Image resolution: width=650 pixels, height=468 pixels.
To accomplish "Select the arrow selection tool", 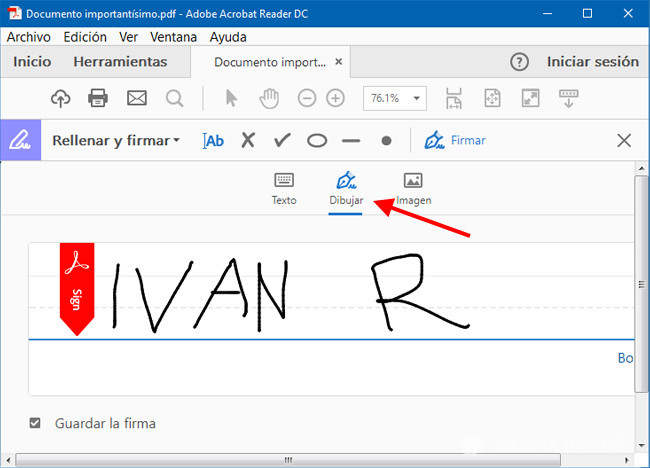I will pyautogui.click(x=231, y=99).
